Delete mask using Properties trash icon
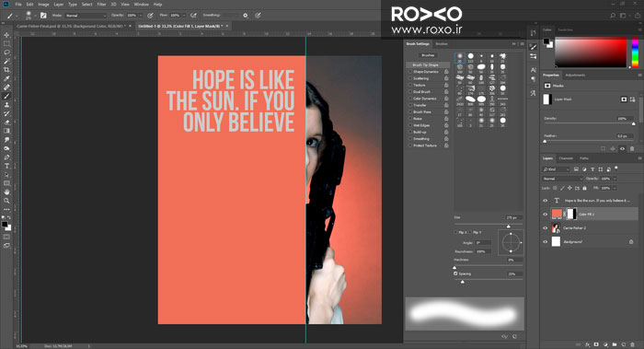The width and height of the screenshot is (644, 349). [x=632, y=149]
